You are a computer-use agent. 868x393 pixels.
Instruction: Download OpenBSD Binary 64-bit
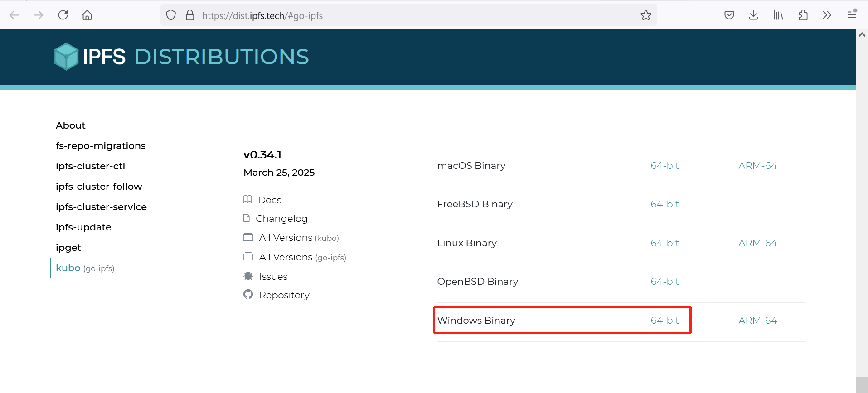coord(664,282)
